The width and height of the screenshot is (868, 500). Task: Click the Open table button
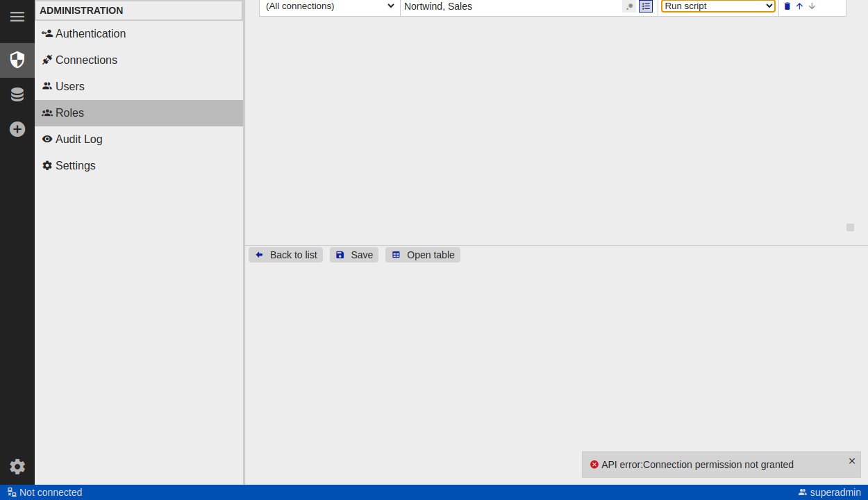[423, 255]
